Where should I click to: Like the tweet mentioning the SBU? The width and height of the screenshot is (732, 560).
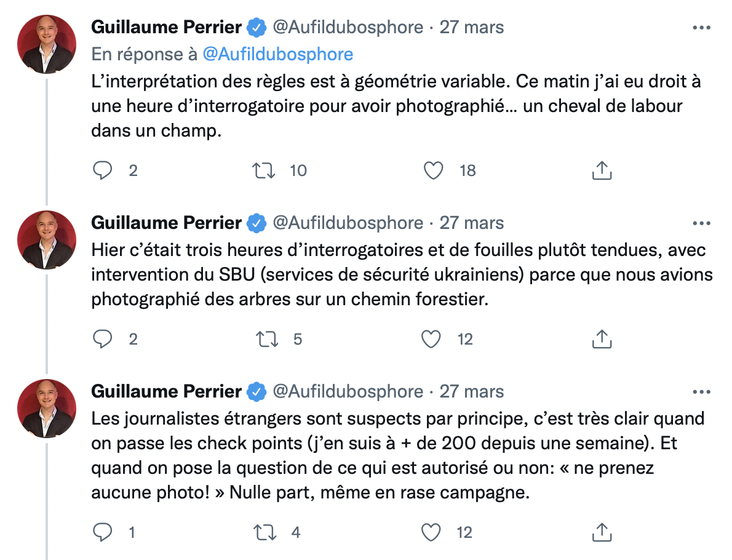[434, 339]
